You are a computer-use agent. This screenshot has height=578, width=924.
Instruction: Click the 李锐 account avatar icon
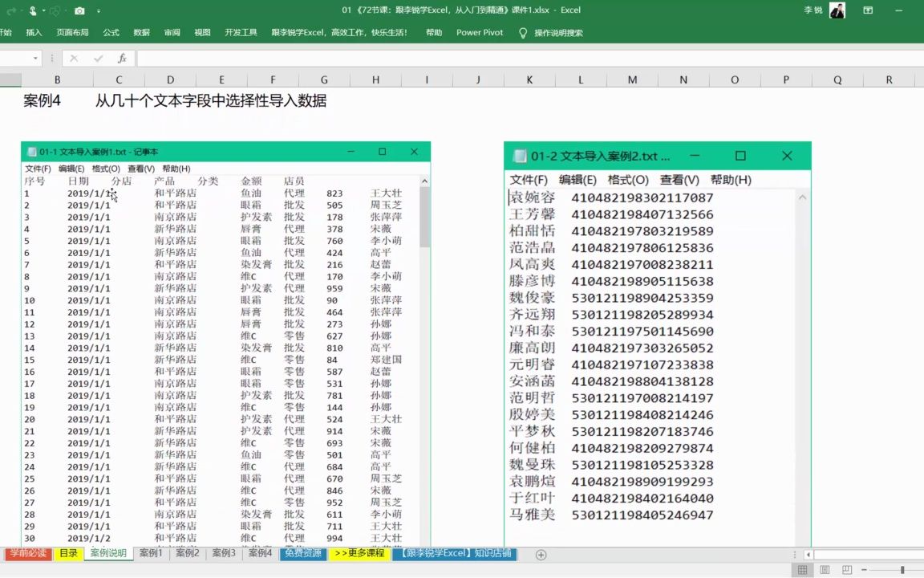pos(837,10)
